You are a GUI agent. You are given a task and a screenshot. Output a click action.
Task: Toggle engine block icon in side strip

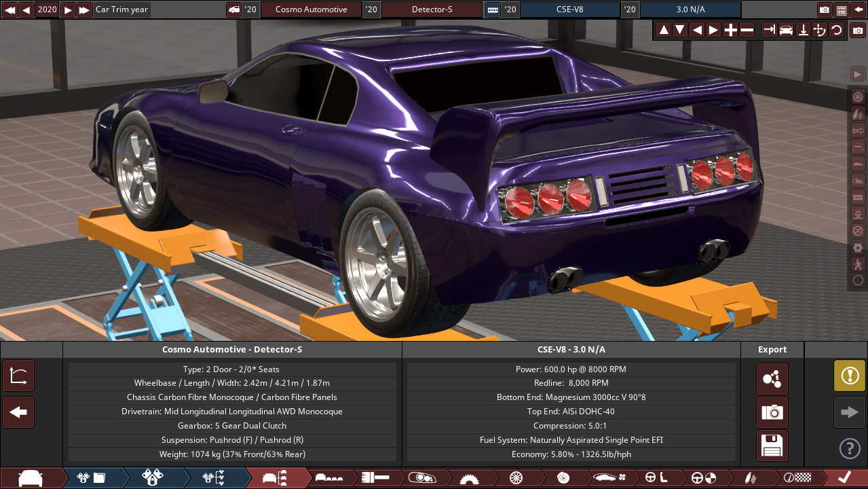[x=858, y=197]
